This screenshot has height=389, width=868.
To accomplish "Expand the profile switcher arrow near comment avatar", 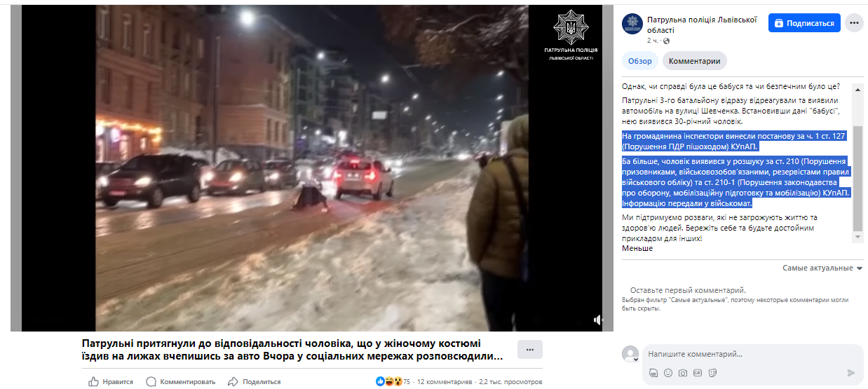I will click(x=635, y=359).
